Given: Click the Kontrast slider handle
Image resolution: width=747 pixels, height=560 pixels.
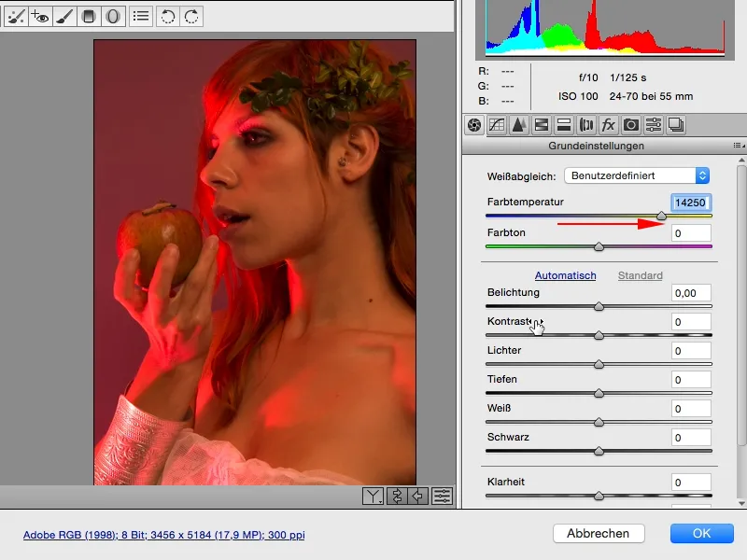Looking at the screenshot, I should pyautogui.click(x=599, y=336).
